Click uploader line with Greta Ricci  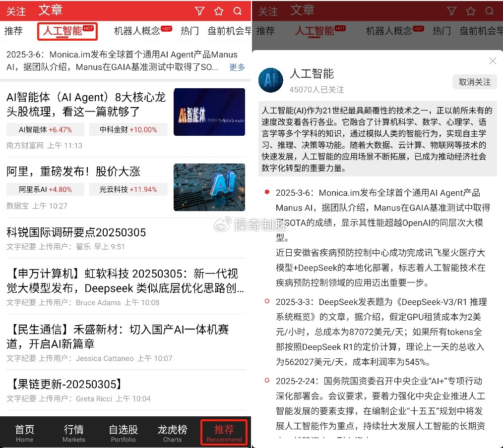pos(78,398)
